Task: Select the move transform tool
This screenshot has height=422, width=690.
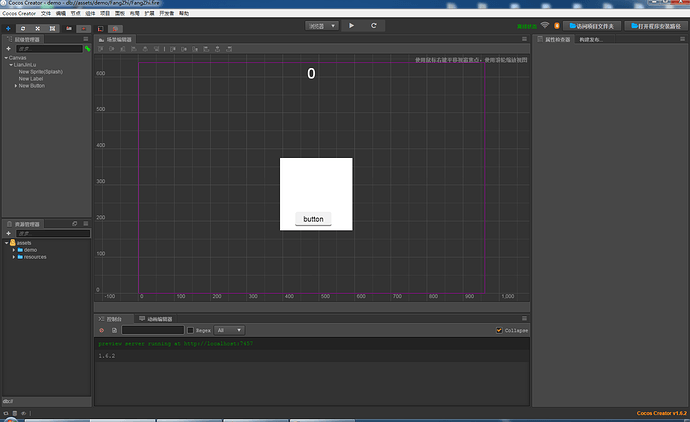Action: 8,27
